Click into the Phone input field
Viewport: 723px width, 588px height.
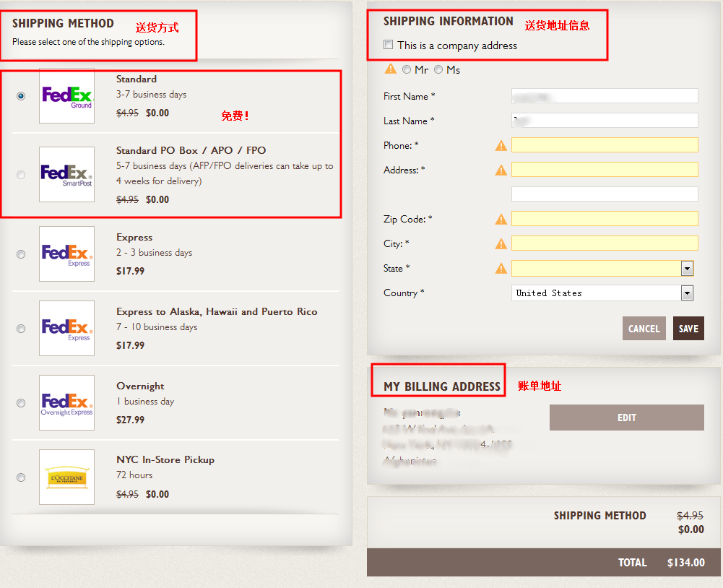[x=605, y=145]
